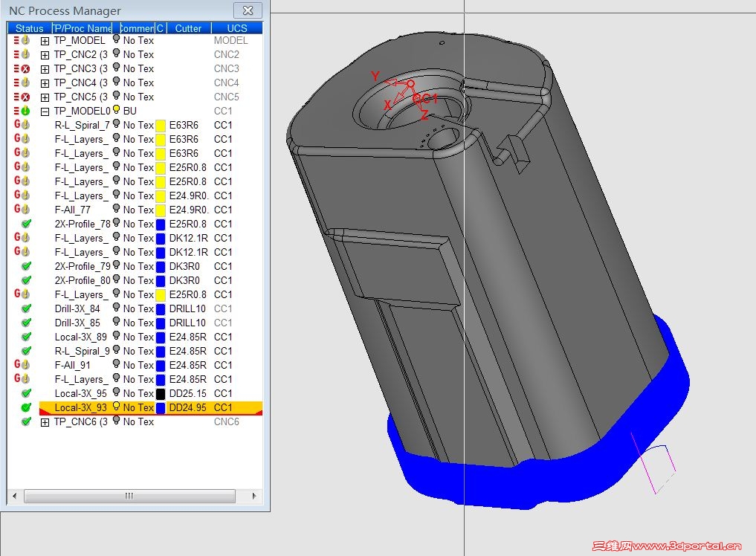756x556 pixels.
Task: Click horizontal scrollbar left arrow
Action: pos(15,496)
